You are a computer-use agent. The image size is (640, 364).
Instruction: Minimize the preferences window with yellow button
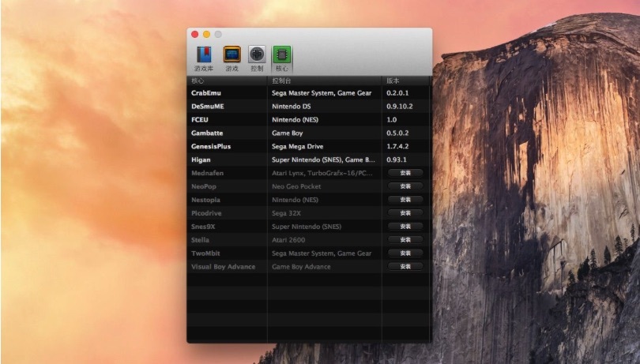click(x=207, y=35)
